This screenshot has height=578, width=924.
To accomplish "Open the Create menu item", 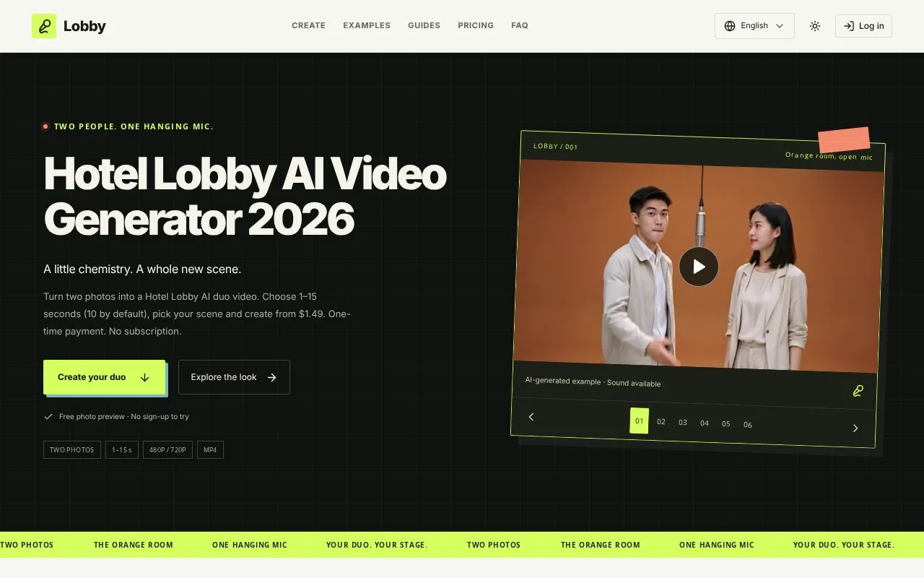I will 308,25.
